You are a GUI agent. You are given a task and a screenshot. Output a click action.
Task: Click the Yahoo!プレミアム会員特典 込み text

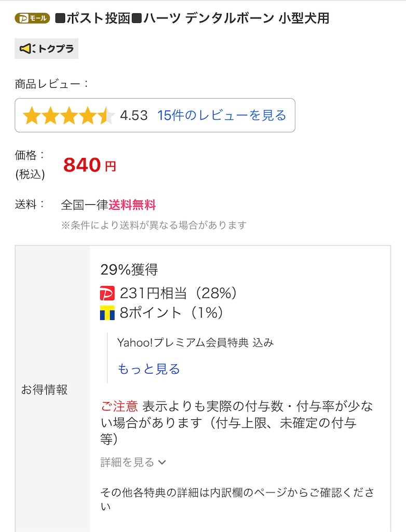click(195, 343)
